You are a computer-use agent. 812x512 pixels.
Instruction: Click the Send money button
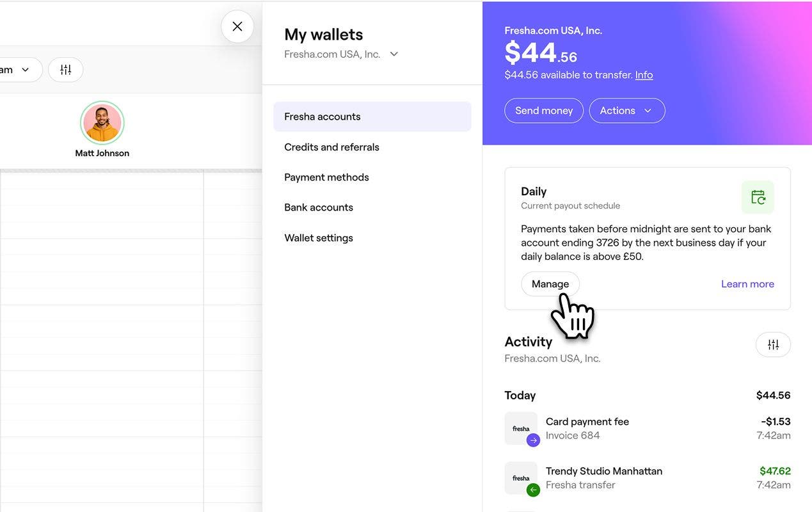543,110
